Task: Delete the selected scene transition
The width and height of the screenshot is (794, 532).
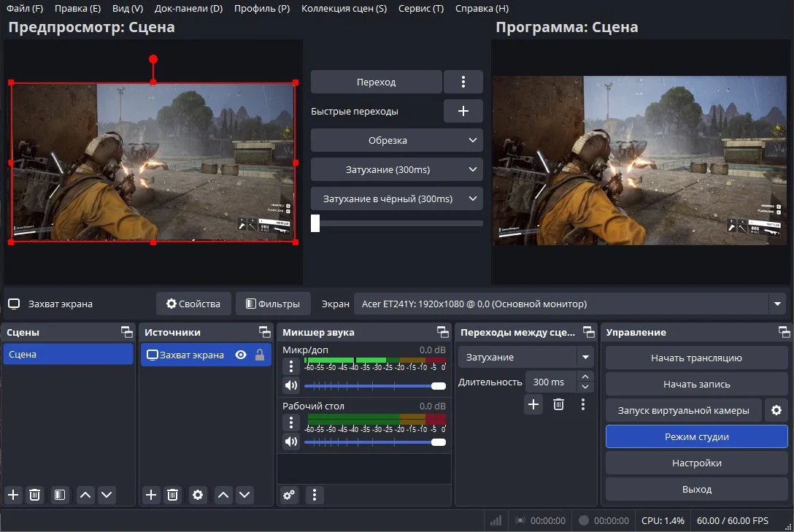Action: 558,404
